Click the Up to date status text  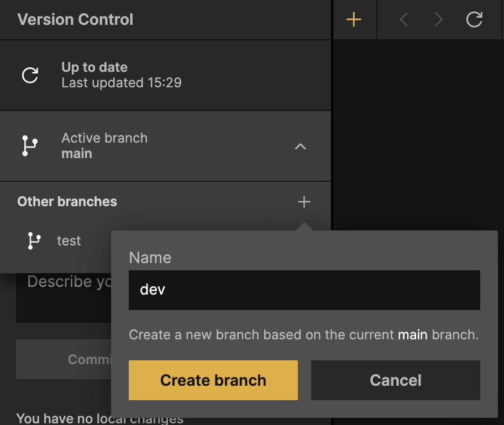(95, 67)
